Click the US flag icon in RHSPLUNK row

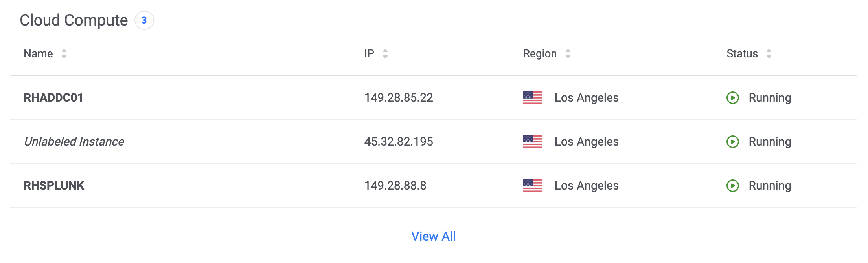(533, 186)
